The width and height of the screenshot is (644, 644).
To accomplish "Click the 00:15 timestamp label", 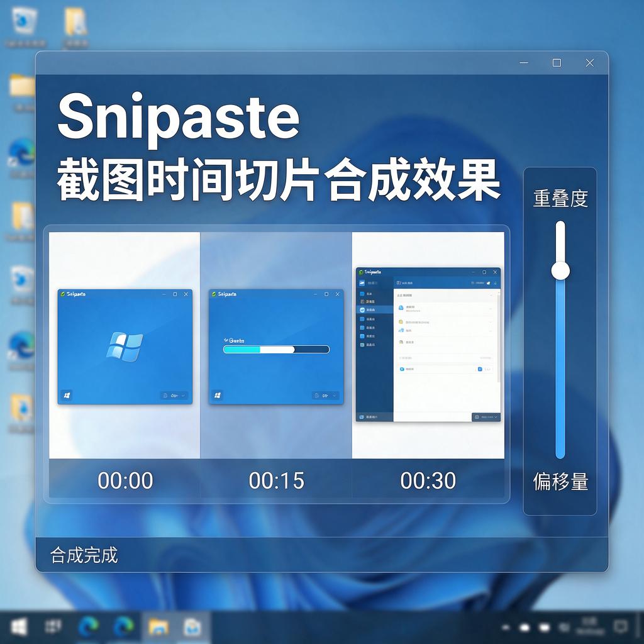I will tap(277, 480).
